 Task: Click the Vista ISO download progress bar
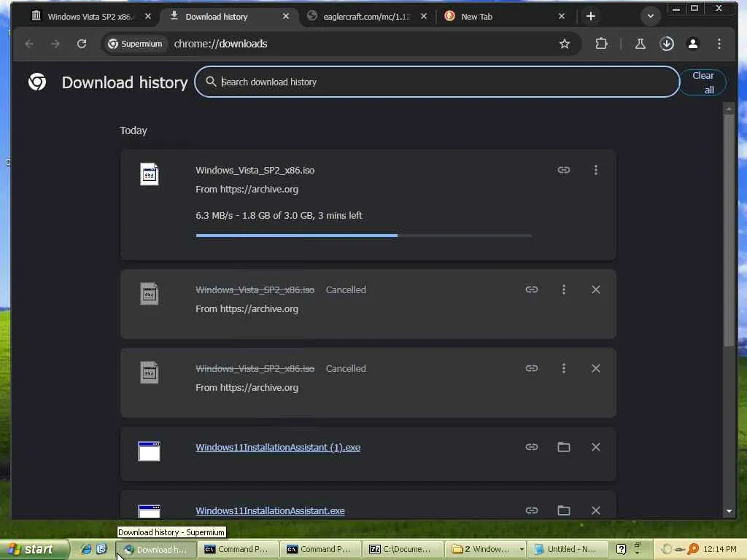[363, 236]
